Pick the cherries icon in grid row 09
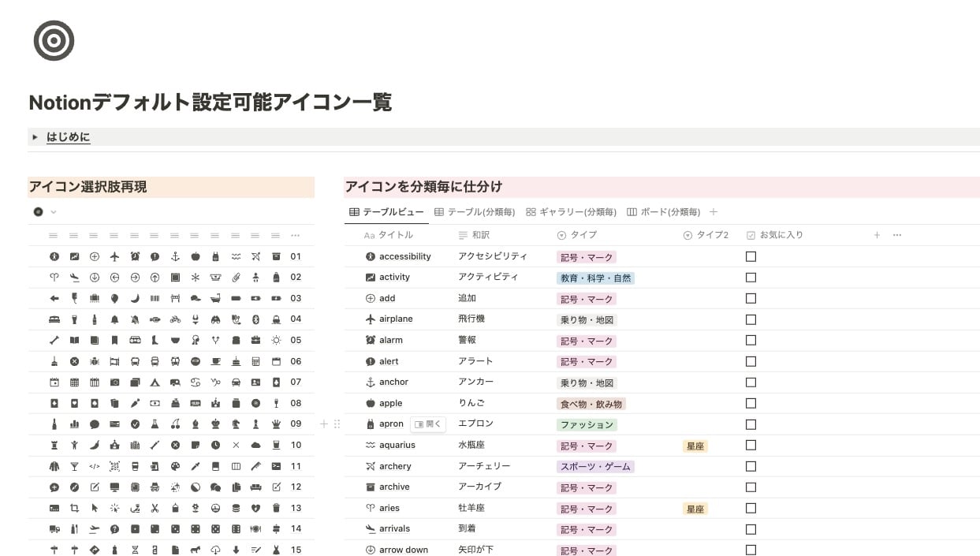This screenshot has width=980, height=556. point(175,424)
